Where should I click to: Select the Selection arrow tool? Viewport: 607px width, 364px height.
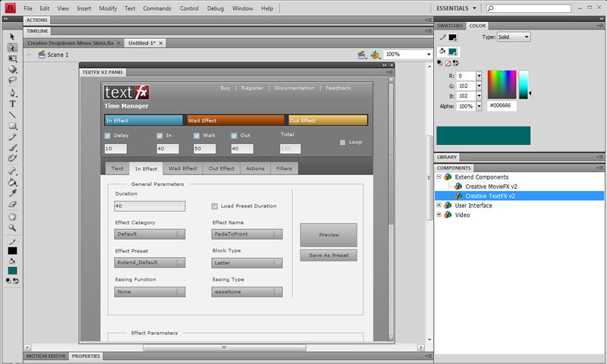[x=12, y=36]
